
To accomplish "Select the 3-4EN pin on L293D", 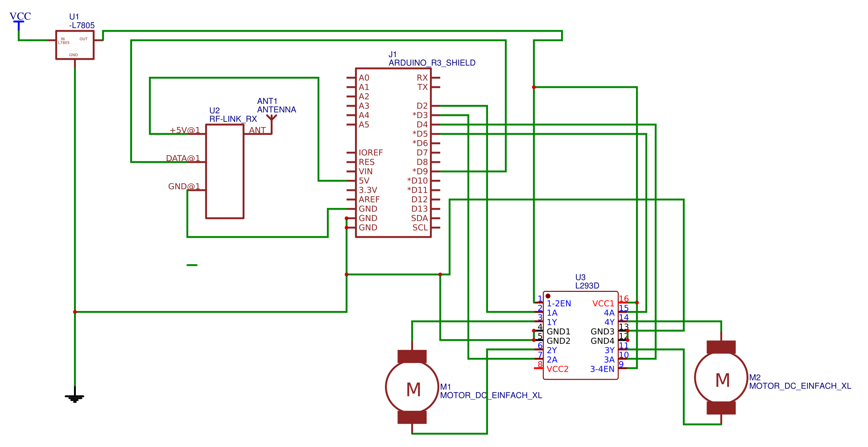I will 602,369.
